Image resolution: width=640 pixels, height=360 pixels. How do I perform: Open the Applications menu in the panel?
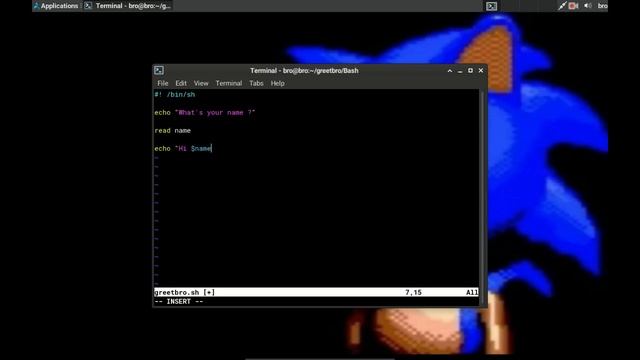coord(56,6)
